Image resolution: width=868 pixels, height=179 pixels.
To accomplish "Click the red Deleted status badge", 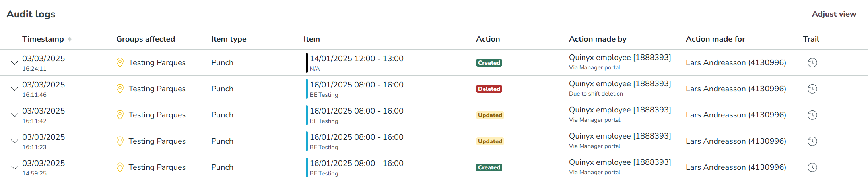I will tap(489, 89).
